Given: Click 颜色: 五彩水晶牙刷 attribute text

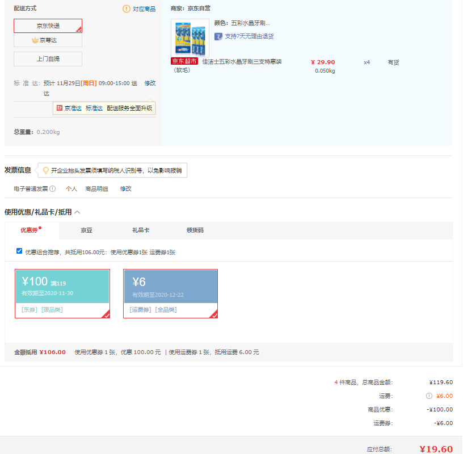Looking at the screenshot, I should (x=242, y=23).
